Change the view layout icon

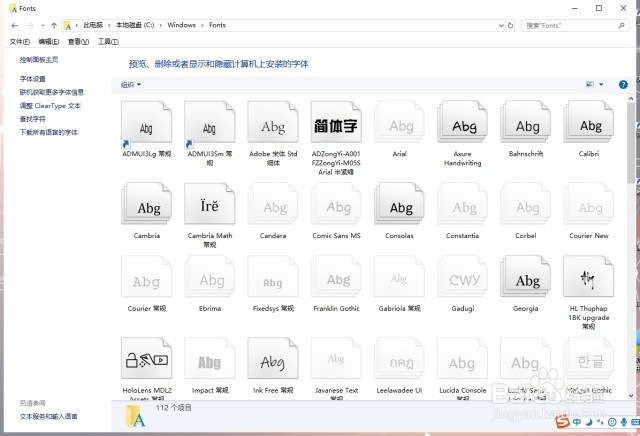(590, 85)
